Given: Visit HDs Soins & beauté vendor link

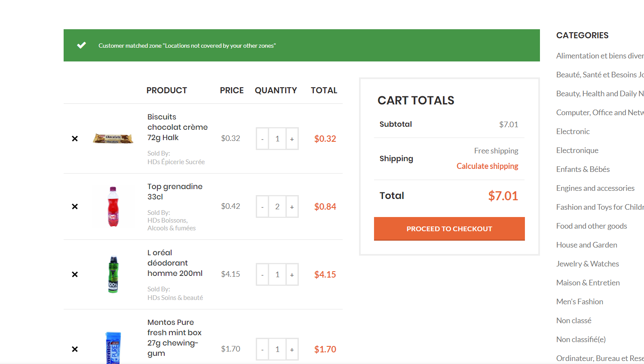Looking at the screenshot, I should coord(175,298).
